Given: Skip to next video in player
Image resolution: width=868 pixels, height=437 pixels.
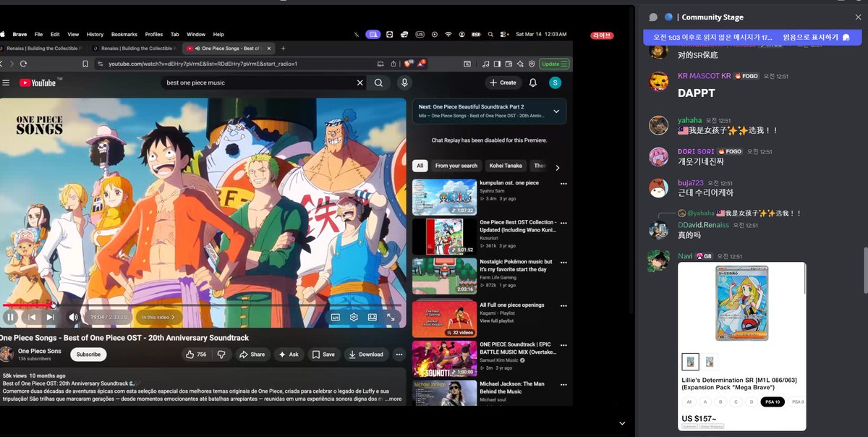Looking at the screenshot, I should click(50, 317).
